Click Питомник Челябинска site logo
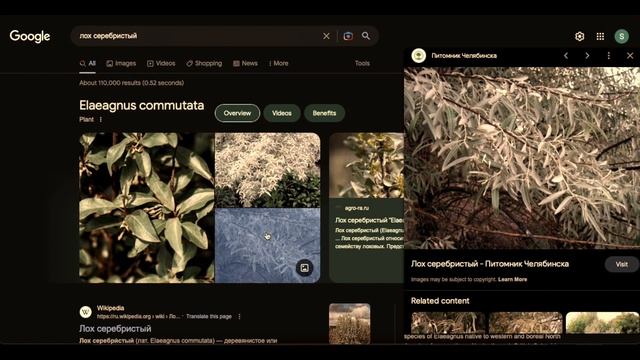 pyautogui.click(x=418, y=56)
